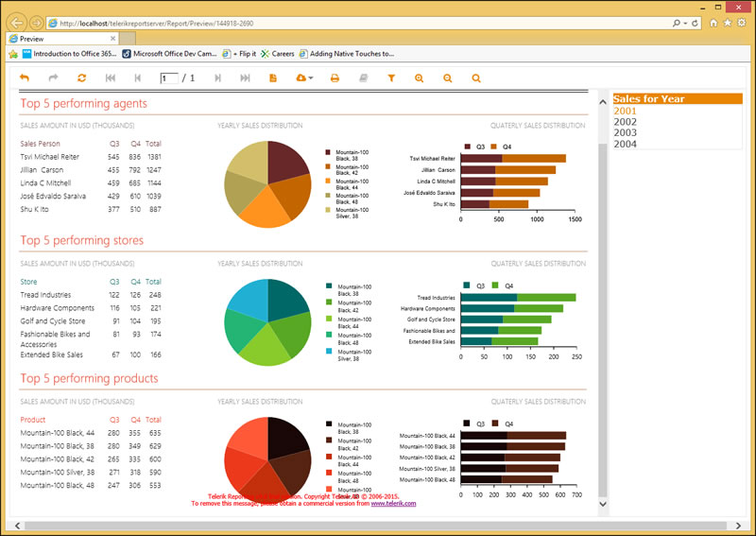
Task: Toggle full page view with the magnifier icon
Action: click(476, 78)
